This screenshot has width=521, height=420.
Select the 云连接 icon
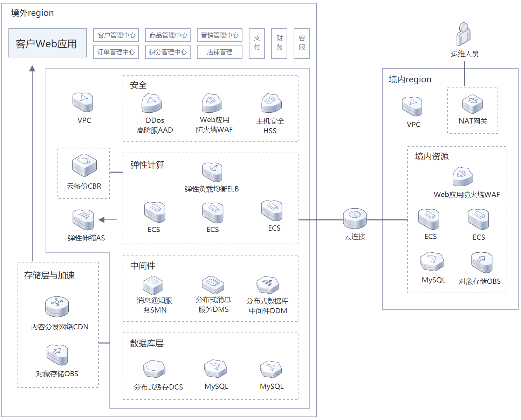coord(355,218)
